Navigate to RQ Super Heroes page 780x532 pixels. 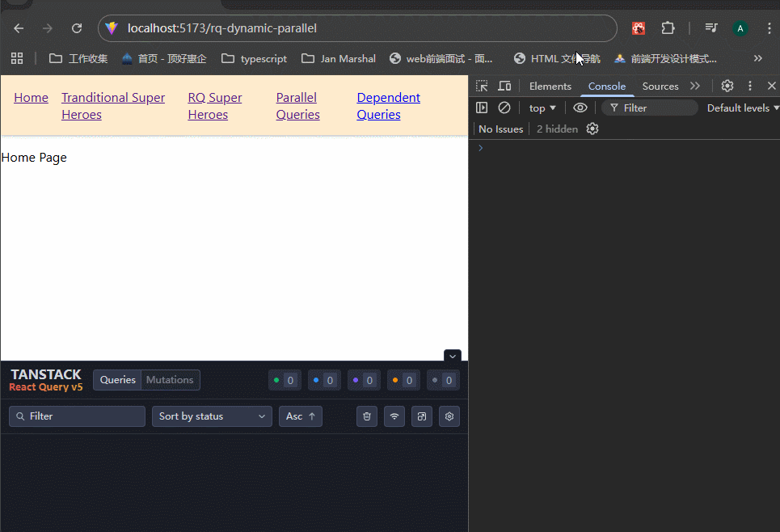214,106
